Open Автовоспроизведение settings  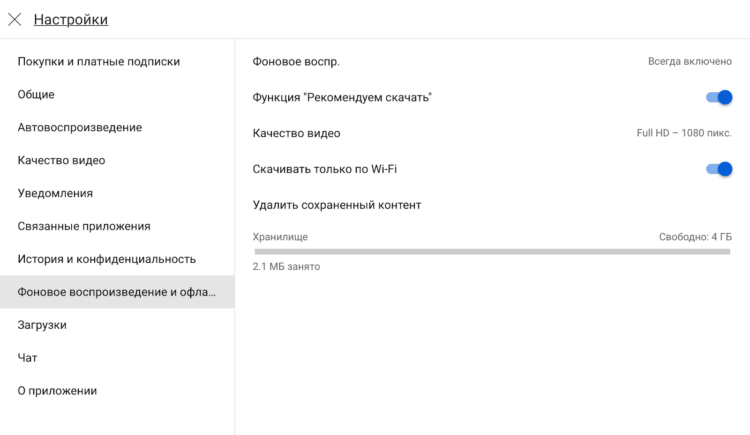(80, 127)
